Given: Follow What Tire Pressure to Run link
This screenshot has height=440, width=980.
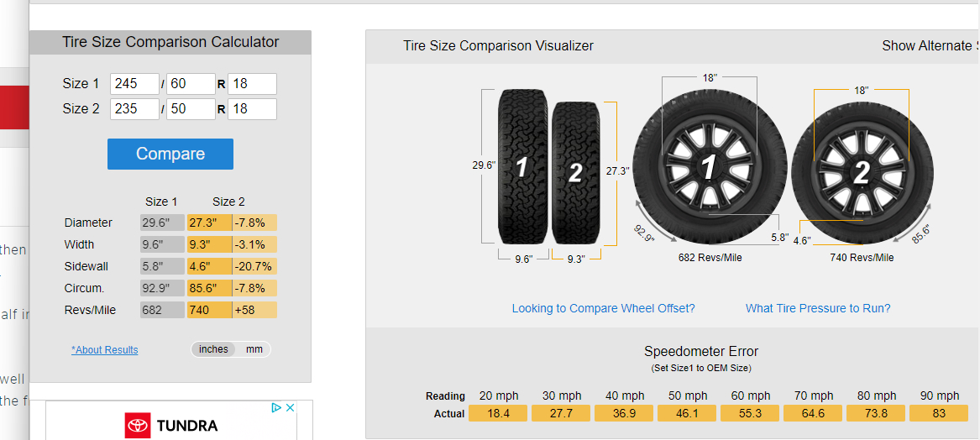Looking at the screenshot, I should [x=818, y=308].
